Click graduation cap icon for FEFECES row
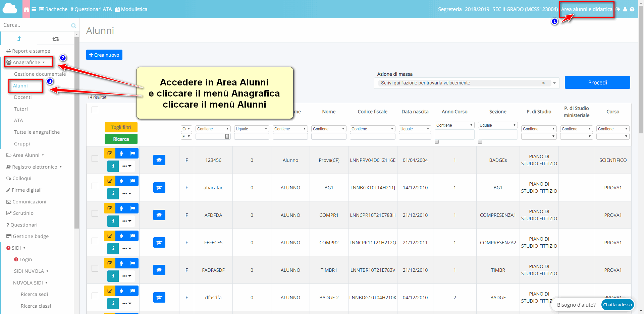This screenshot has width=644, height=314. 159,243
